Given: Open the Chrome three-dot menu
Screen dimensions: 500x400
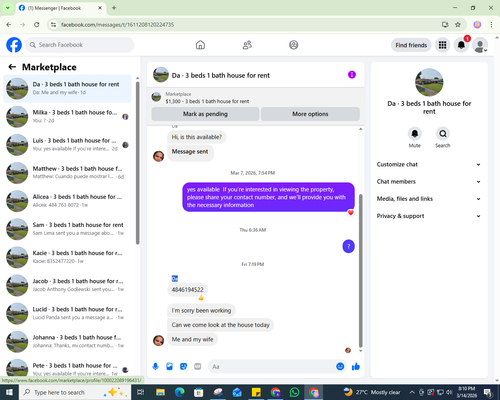Looking at the screenshot, I should pos(491,25).
